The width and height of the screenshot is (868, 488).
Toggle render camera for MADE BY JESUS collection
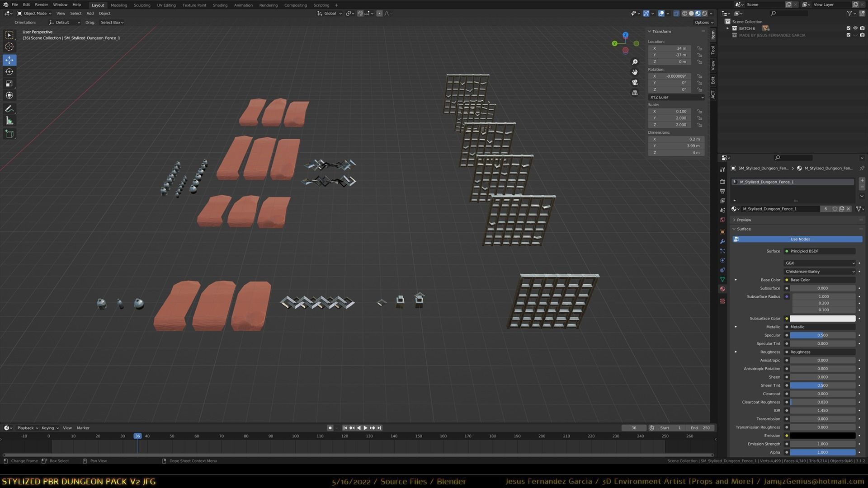click(x=862, y=35)
